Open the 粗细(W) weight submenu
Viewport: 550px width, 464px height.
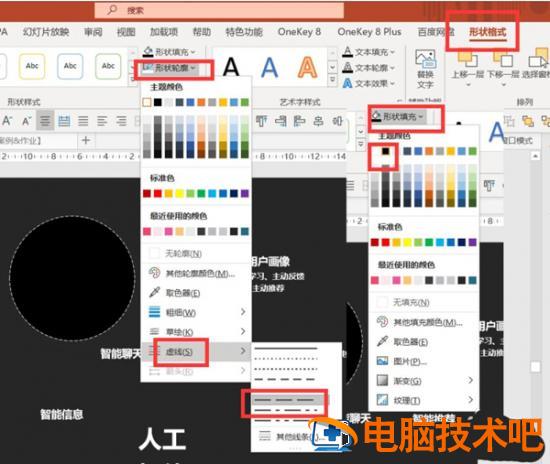click(195, 312)
